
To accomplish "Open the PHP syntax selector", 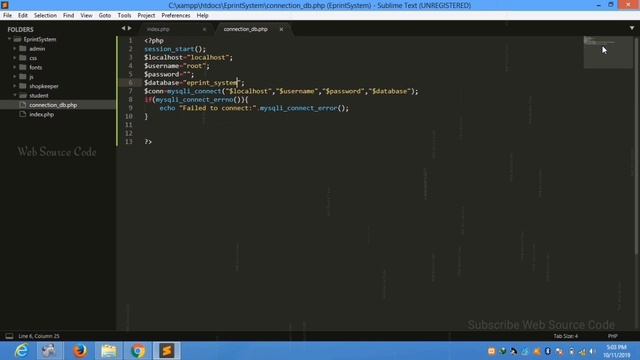I will click(x=612, y=336).
